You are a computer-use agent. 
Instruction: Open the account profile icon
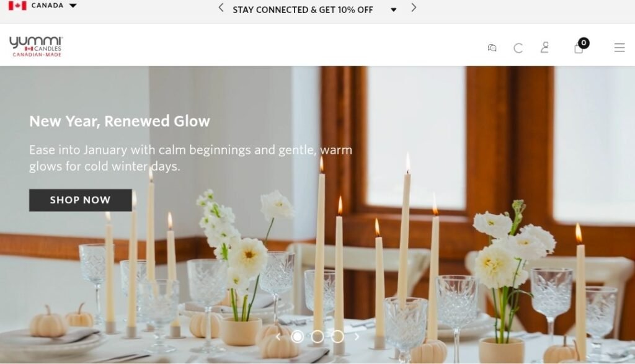tap(544, 47)
